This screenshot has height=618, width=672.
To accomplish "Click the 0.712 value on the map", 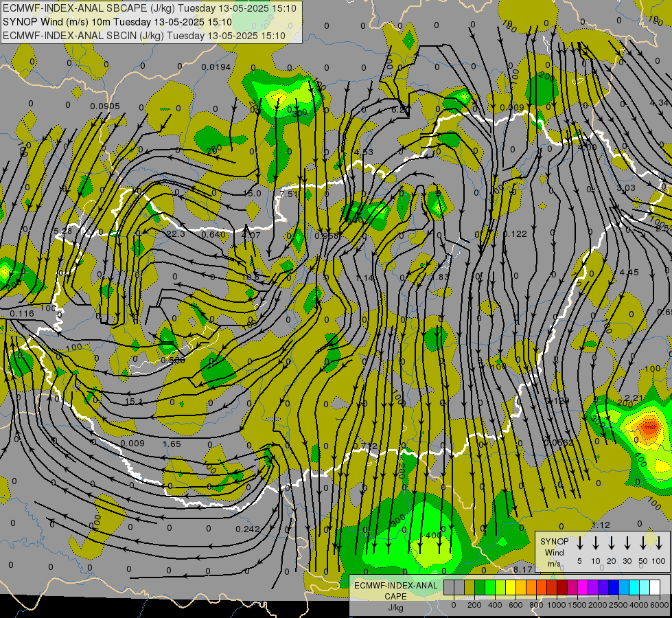I will (365, 446).
